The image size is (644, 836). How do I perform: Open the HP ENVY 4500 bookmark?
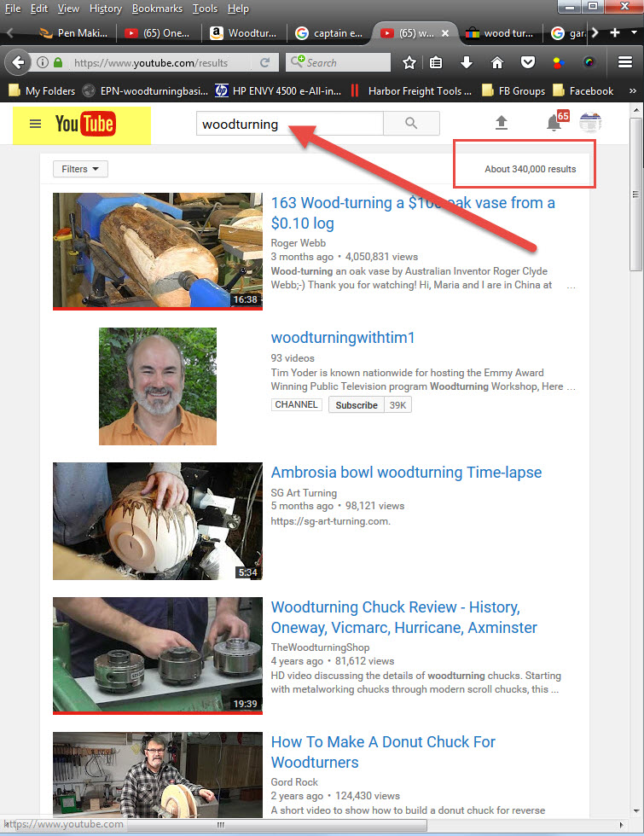click(x=278, y=91)
